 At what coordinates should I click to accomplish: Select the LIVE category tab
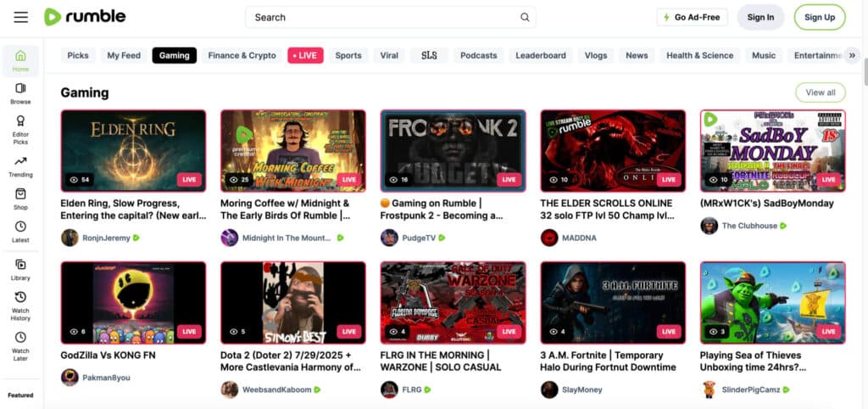305,55
